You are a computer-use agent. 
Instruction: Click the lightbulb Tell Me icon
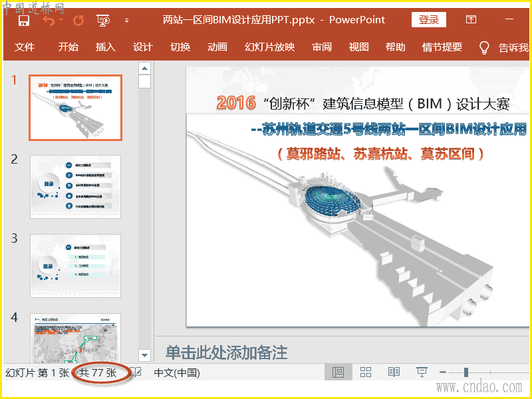pos(484,47)
